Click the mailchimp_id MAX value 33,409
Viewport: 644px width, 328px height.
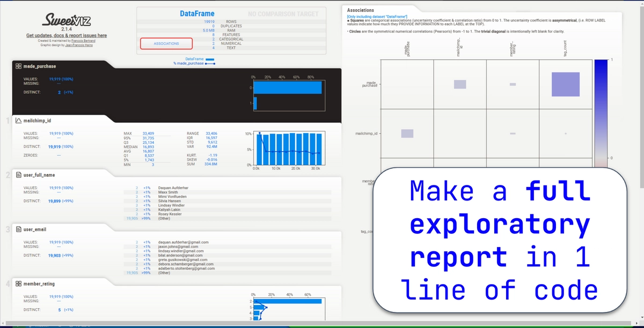(148, 133)
